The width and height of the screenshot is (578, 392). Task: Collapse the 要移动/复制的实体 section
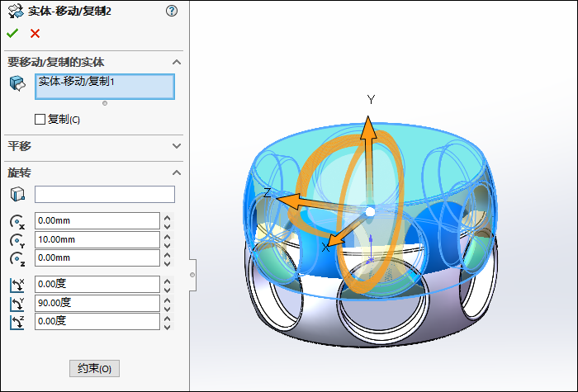click(x=177, y=62)
